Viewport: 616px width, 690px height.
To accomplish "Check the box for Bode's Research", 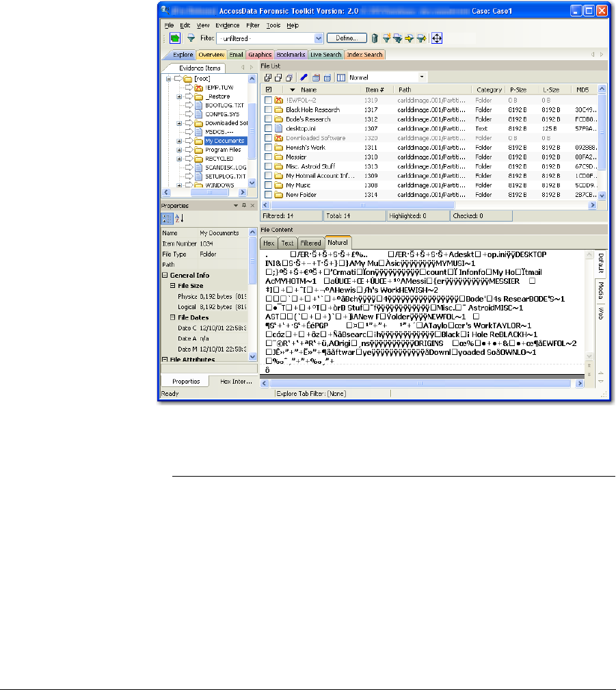I will coord(268,119).
